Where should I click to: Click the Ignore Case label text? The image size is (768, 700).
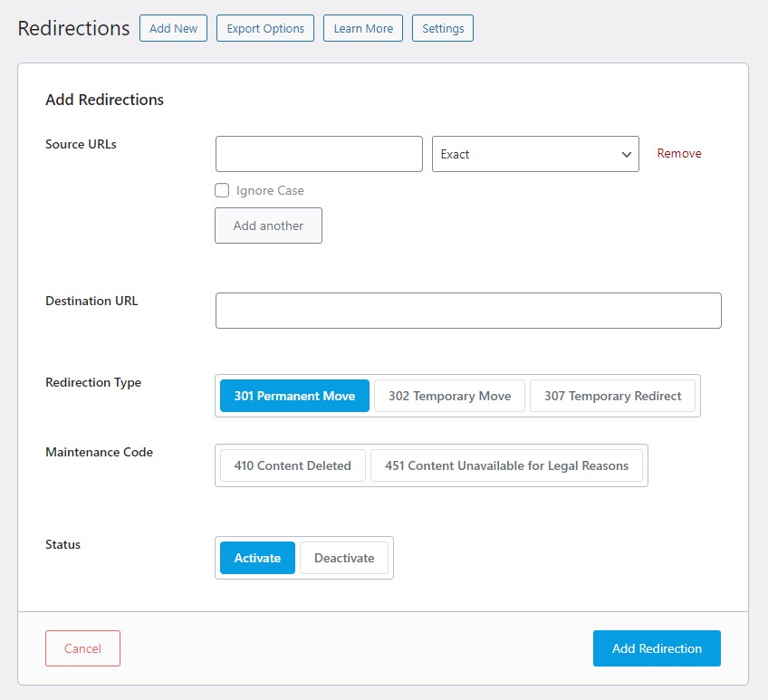[x=270, y=190]
